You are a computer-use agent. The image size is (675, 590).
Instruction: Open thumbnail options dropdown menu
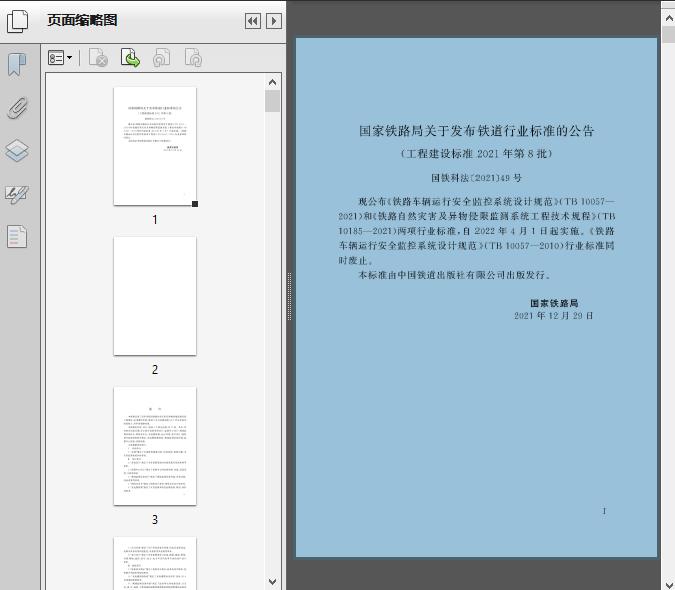pos(60,58)
